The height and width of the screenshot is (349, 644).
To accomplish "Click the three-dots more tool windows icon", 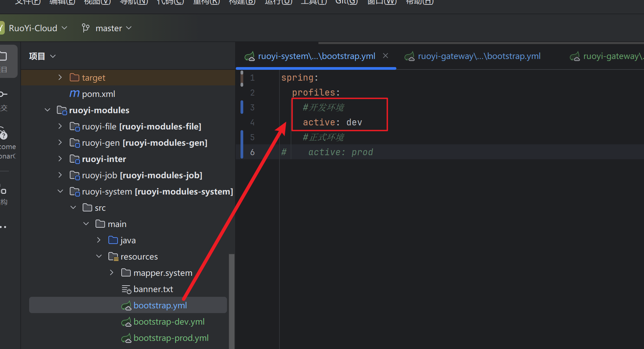I will coord(3,227).
